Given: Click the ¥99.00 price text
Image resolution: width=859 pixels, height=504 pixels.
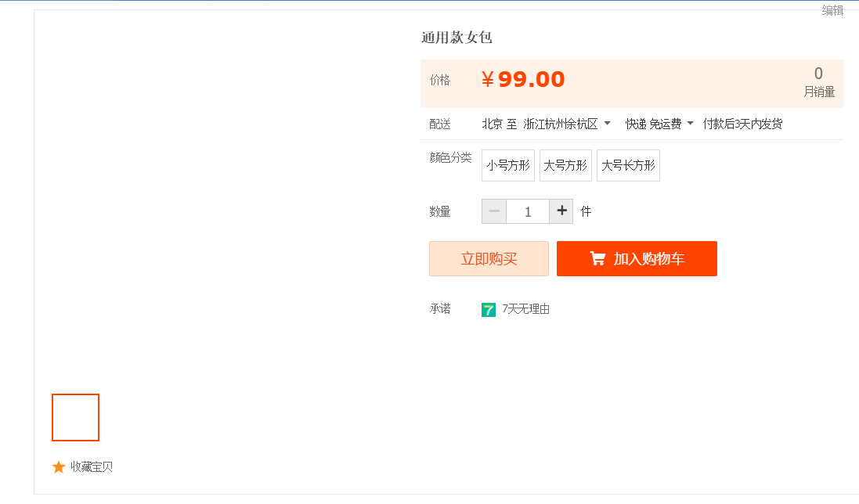Looking at the screenshot, I should [x=522, y=78].
